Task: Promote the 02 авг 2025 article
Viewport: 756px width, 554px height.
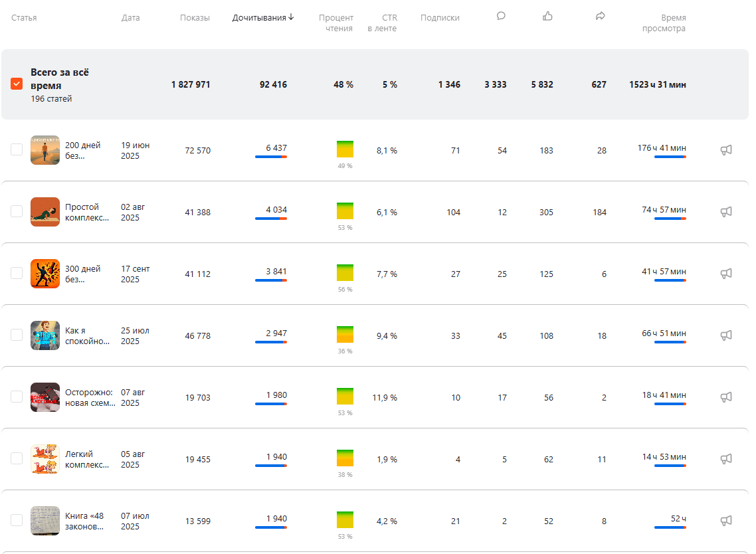Action: point(726,212)
